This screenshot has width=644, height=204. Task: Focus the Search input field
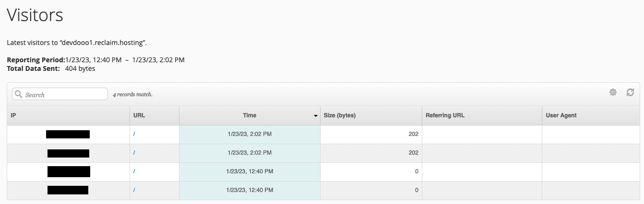pyautogui.click(x=60, y=94)
